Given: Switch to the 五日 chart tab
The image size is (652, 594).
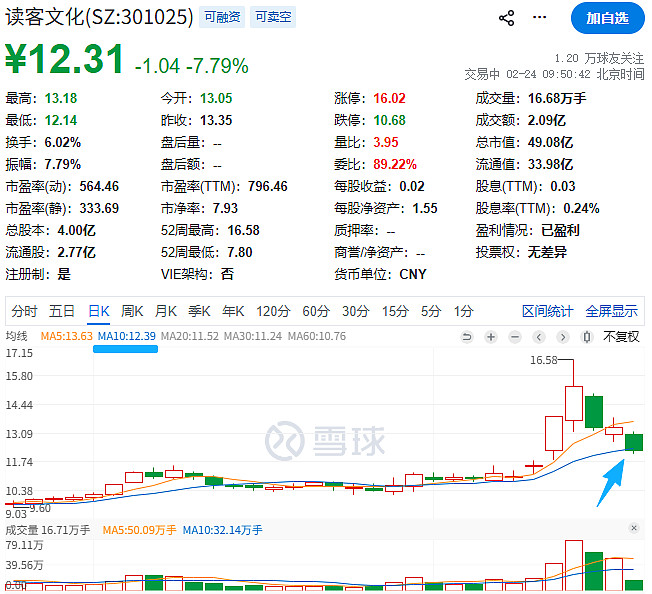Looking at the screenshot, I should 62,311.
